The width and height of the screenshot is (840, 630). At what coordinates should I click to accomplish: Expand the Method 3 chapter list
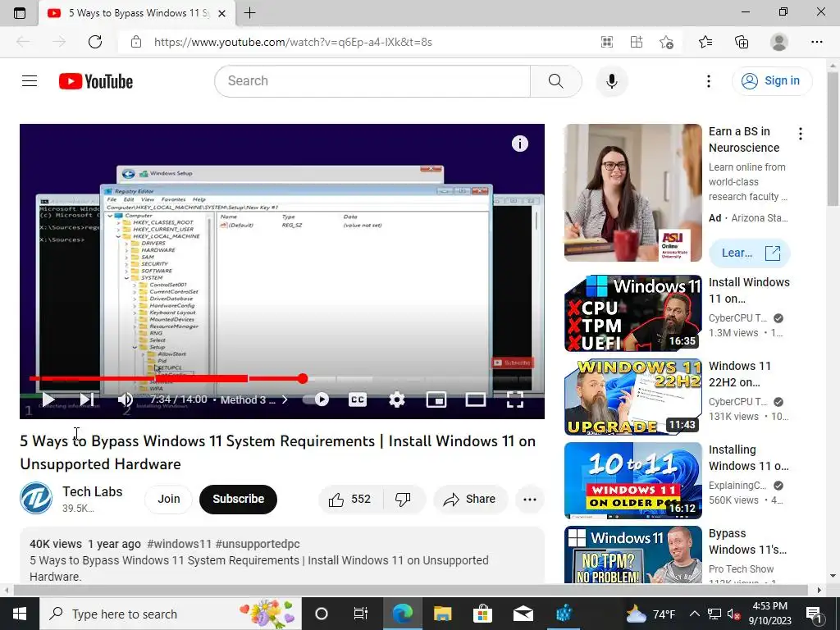tap(254, 399)
